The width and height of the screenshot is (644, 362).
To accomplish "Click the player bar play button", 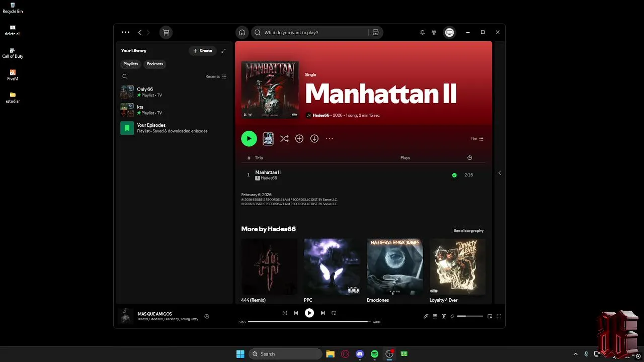I will click(x=309, y=313).
